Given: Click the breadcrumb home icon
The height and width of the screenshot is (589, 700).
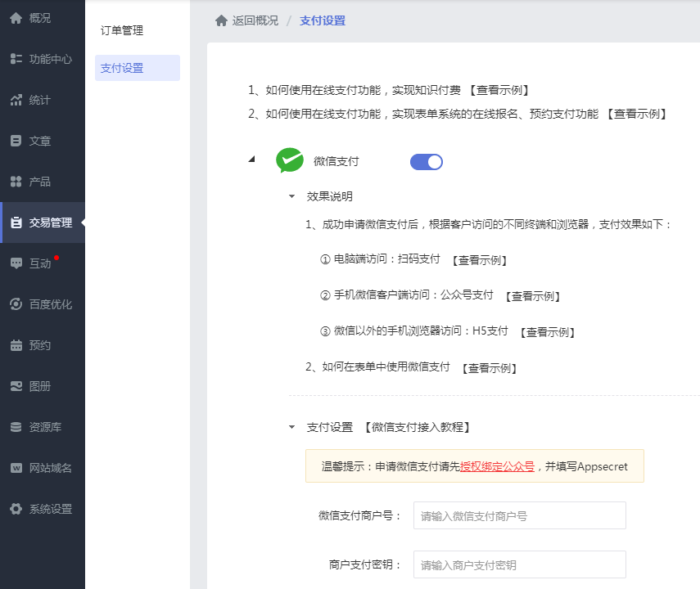Looking at the screenshot, I should (x=221, y=20).
